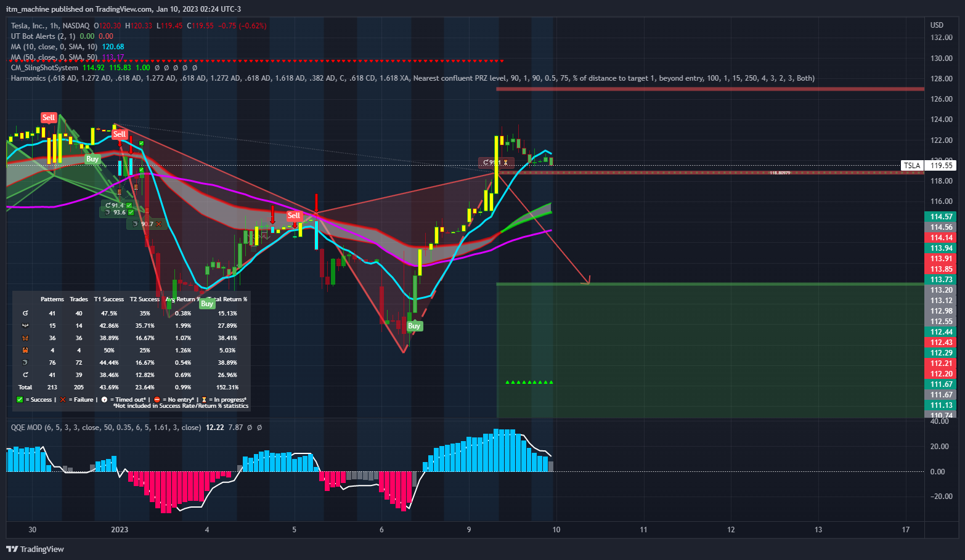Click the Tesla, Inc. 1h NASDAQ title
The width and height of the screenshot is (965, 560).
tap(50, 26)
